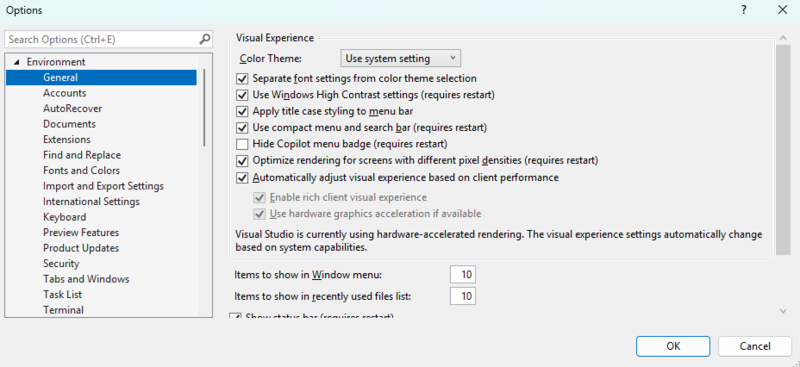This screenshot has width=800, height=367.
Task: Click Use hardware graphics acceleration checkbox
Action: pos(260,214)
